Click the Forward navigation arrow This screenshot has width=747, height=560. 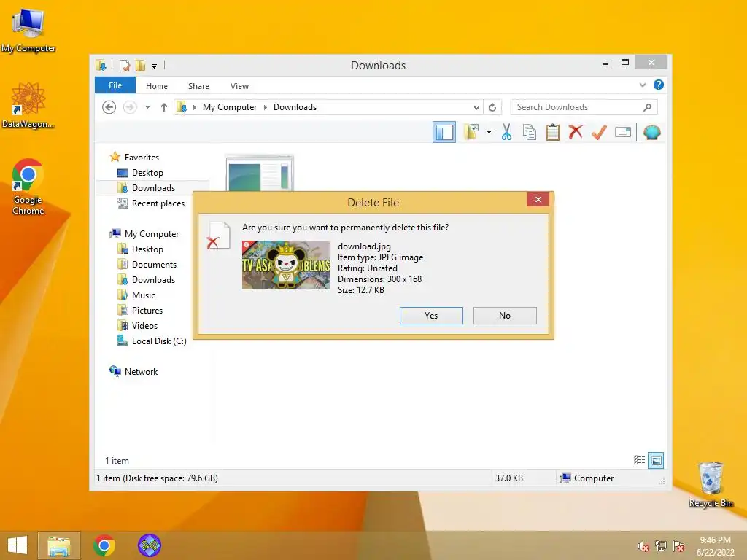pos(130,107)
